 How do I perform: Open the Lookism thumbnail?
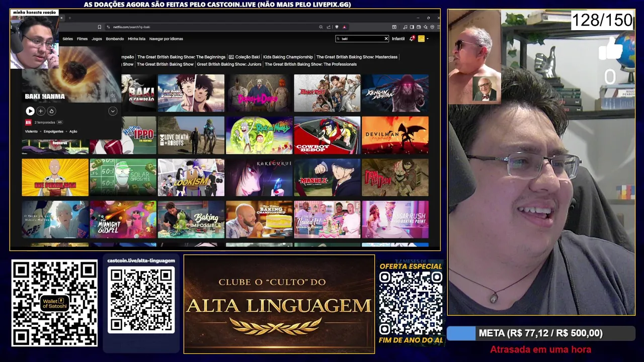191,177
